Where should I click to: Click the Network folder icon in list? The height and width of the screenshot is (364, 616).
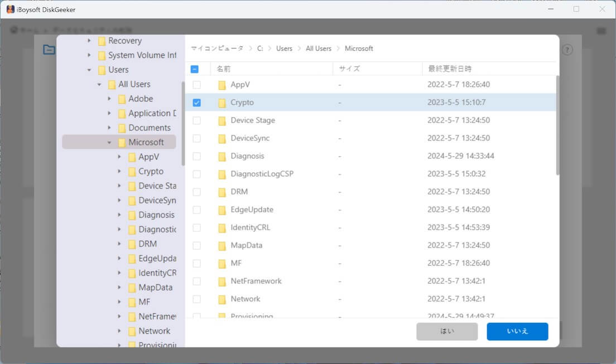point(222,299)
